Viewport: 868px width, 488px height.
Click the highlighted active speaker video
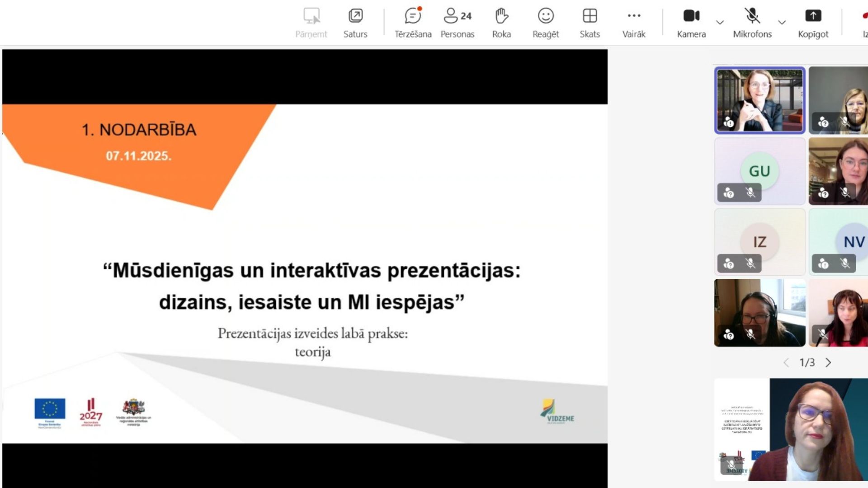[759, 100]
